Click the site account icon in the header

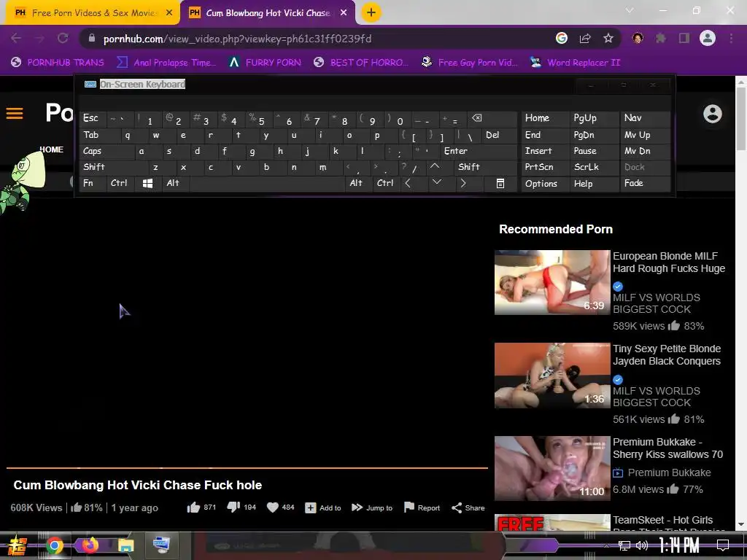point(713,114)
